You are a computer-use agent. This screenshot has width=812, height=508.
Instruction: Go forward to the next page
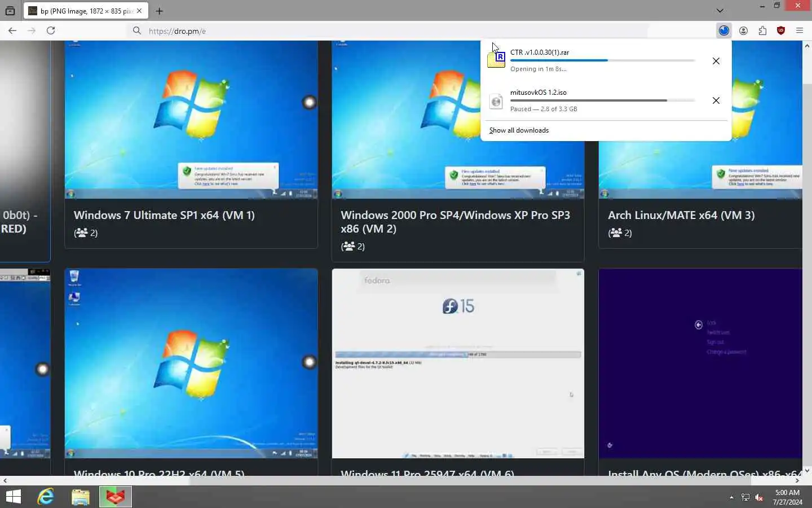coord(32,30)
